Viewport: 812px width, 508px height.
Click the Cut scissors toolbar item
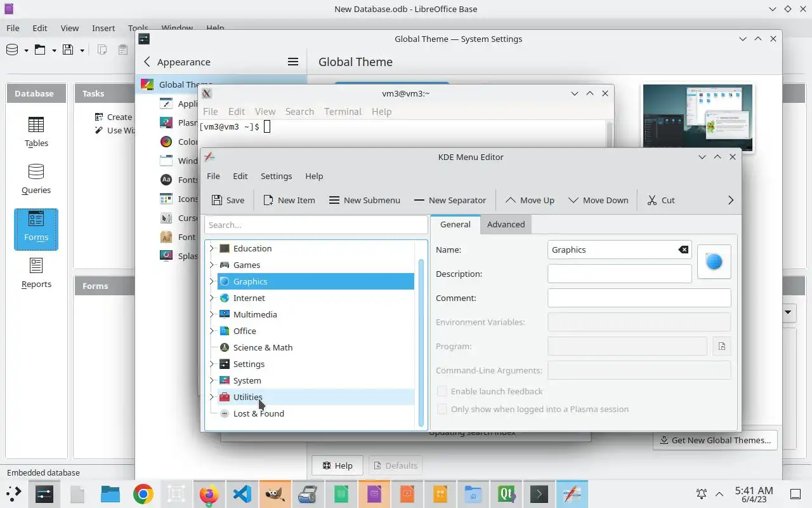[x=661, y=200]
